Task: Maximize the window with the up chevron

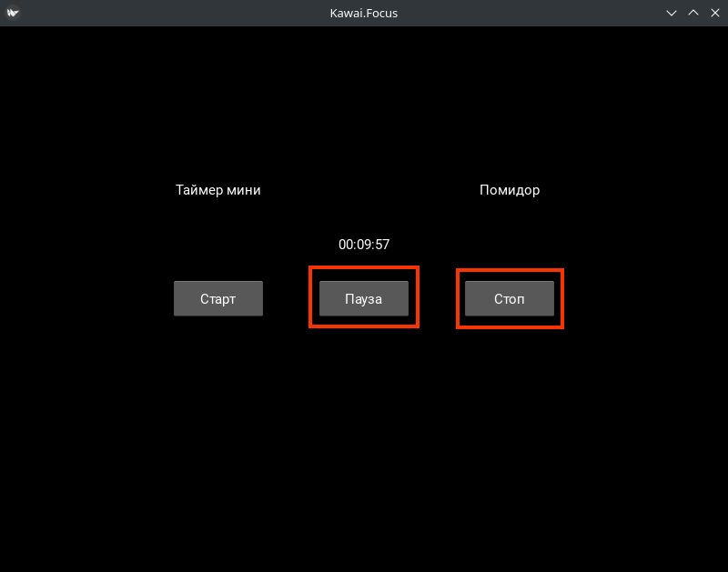Action: 693,13
